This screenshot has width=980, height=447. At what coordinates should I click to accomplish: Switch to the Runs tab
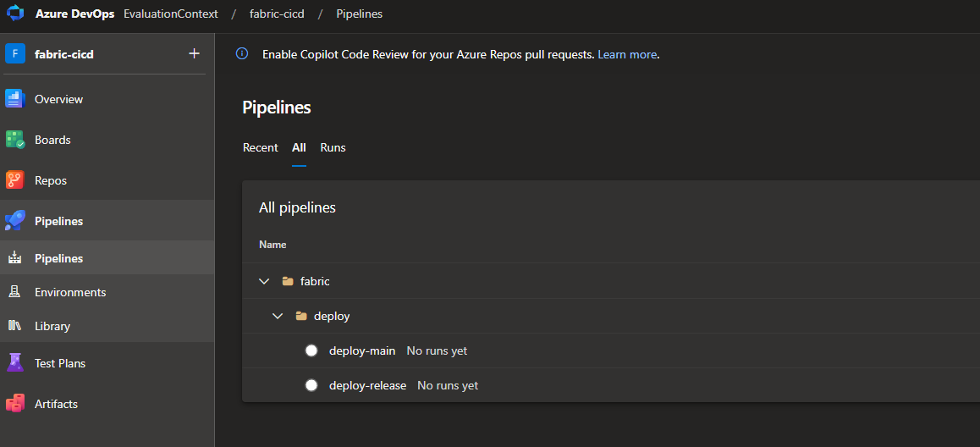[333, 147]
